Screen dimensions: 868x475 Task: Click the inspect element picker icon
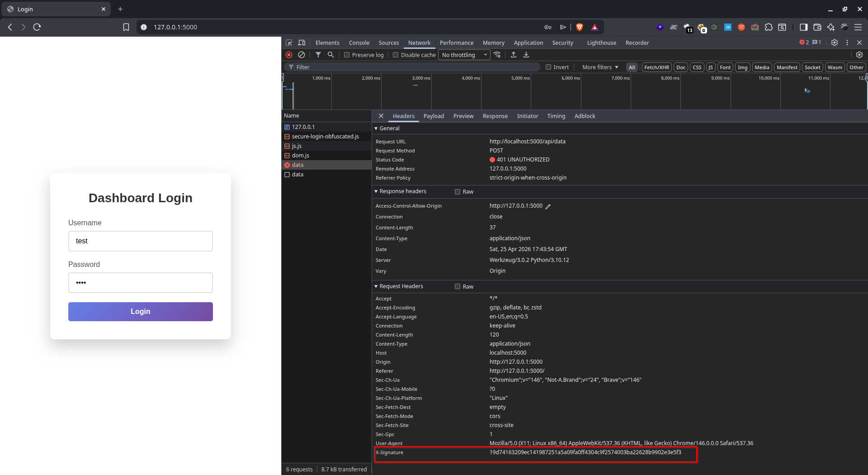pyautogui.click(x=289, y=43)
